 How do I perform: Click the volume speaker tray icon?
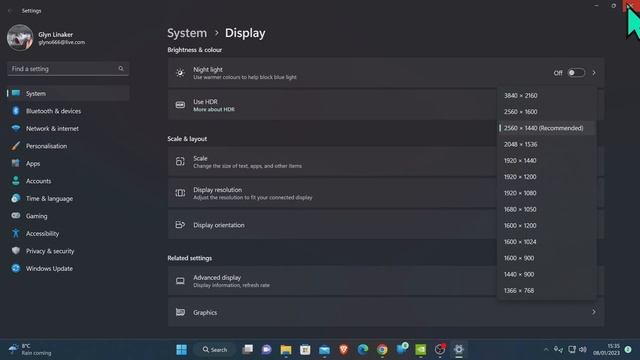click(x=583, y=349)
